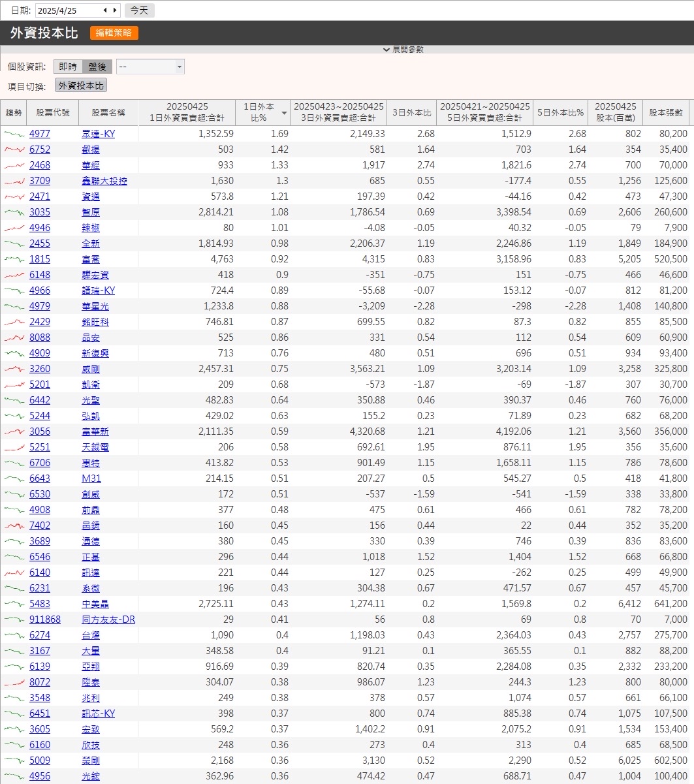
Task: Open stock name link 鑫聯大投控
Action: (104, 181)
